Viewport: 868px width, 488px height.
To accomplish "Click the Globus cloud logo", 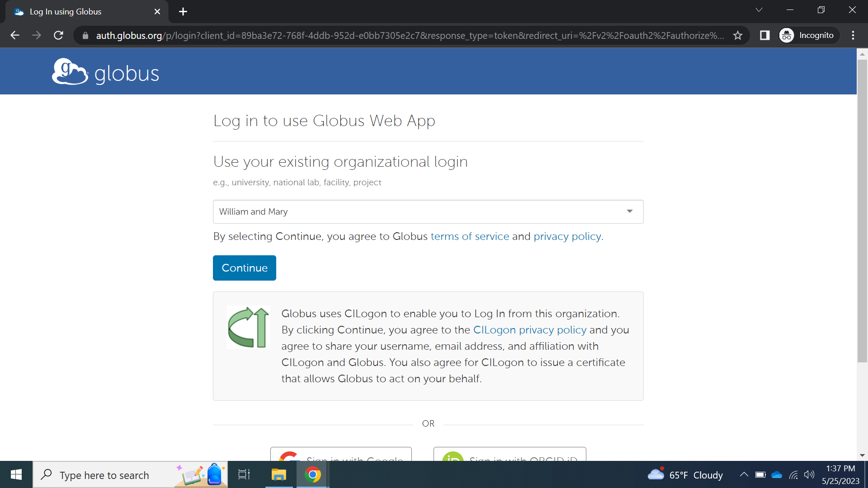I will pyautogui.click(x=70, y=72).
